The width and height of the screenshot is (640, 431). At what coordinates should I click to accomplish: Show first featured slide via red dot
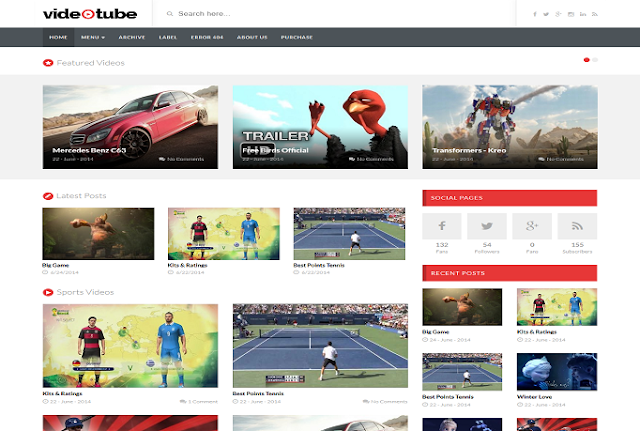(587, 60)
